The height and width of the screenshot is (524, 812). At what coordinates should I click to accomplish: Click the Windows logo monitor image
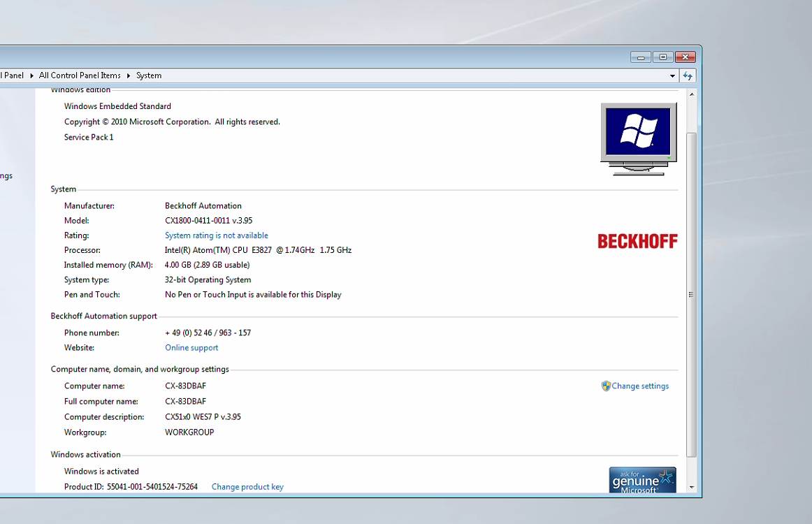[639, 138]
